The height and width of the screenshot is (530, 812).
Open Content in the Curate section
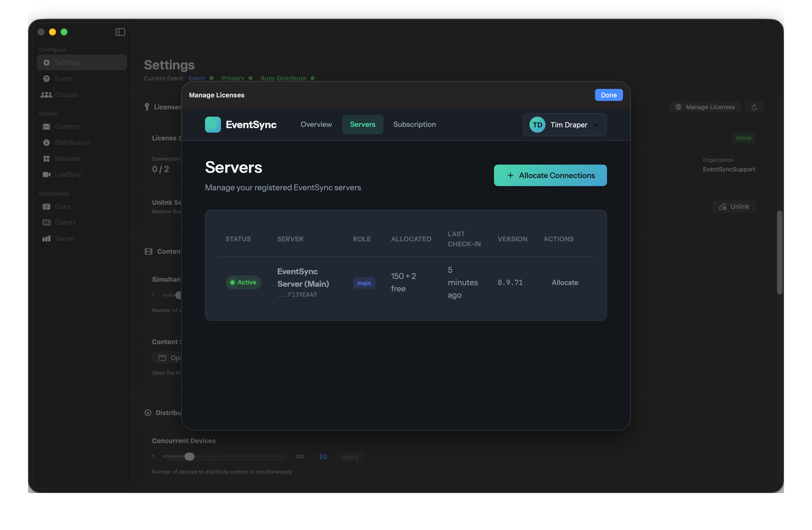(82, 126)
